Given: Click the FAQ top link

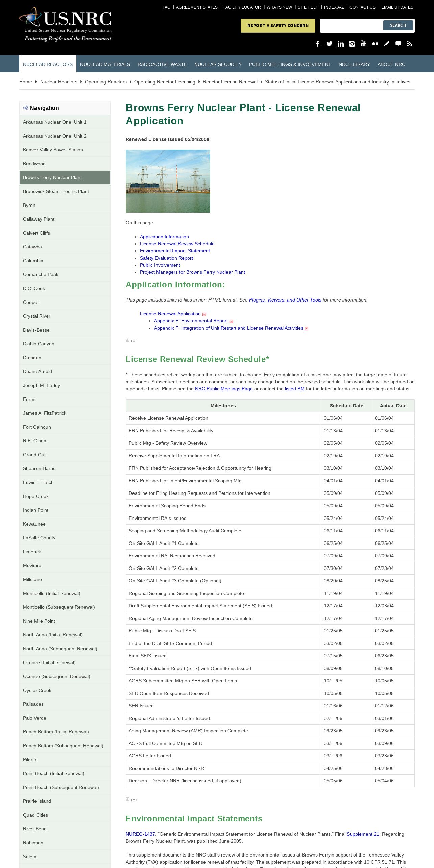Looking at the screenshot, I should point(166,7).
